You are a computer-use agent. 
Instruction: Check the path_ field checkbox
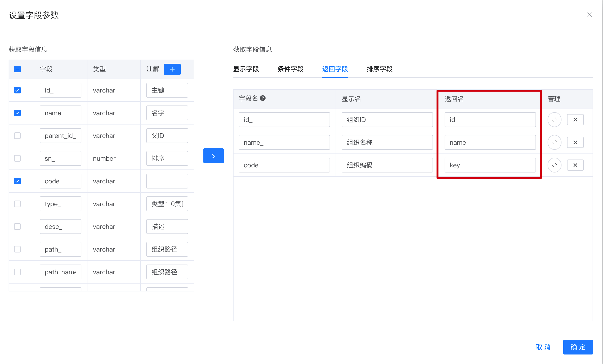17,249
